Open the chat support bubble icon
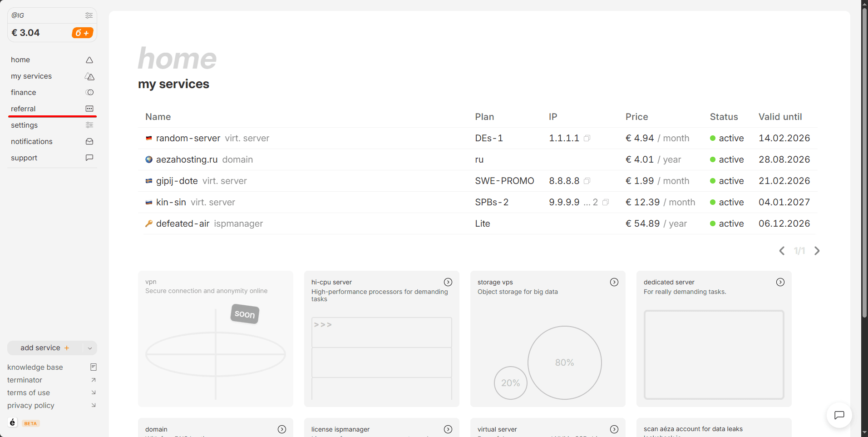This screenshot has width=868, height=437. (839, 415)
